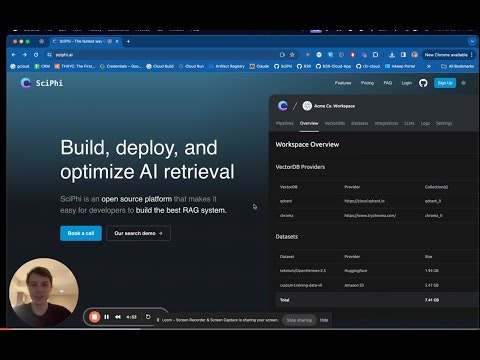Click the Total row size value
Screen dimensions: 480x360
click(432, 300)
